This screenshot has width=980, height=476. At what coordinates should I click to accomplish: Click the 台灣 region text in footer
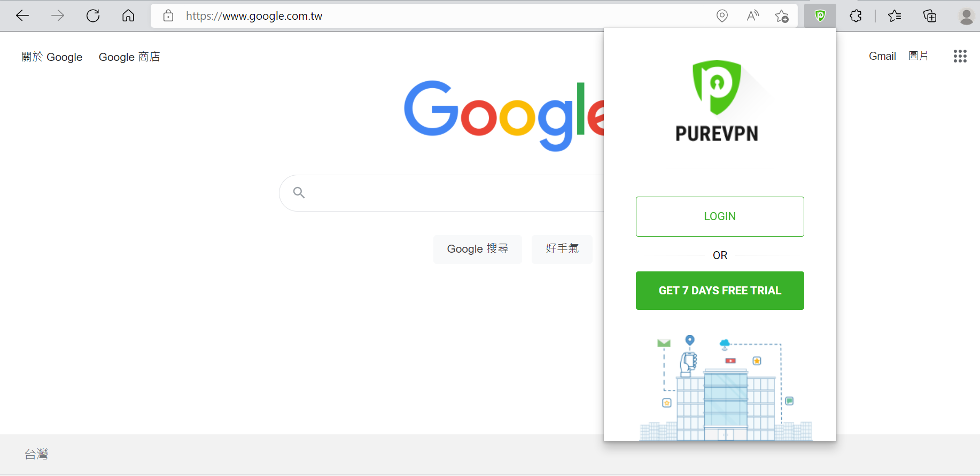point(36,454)
